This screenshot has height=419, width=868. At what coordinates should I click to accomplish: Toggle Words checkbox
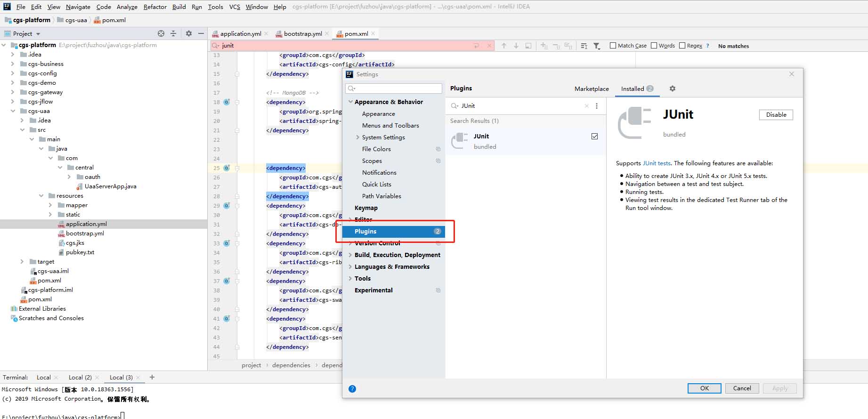pyautogui.click(x=654, y=46)
